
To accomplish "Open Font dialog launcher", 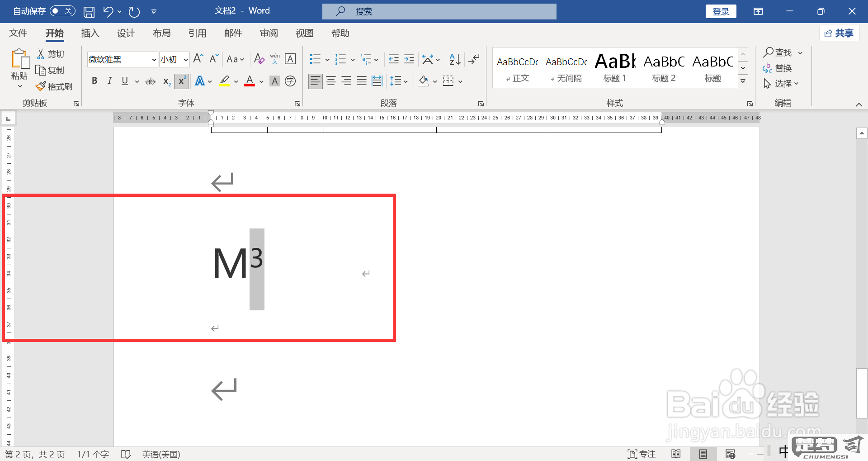I will [297, 104].
